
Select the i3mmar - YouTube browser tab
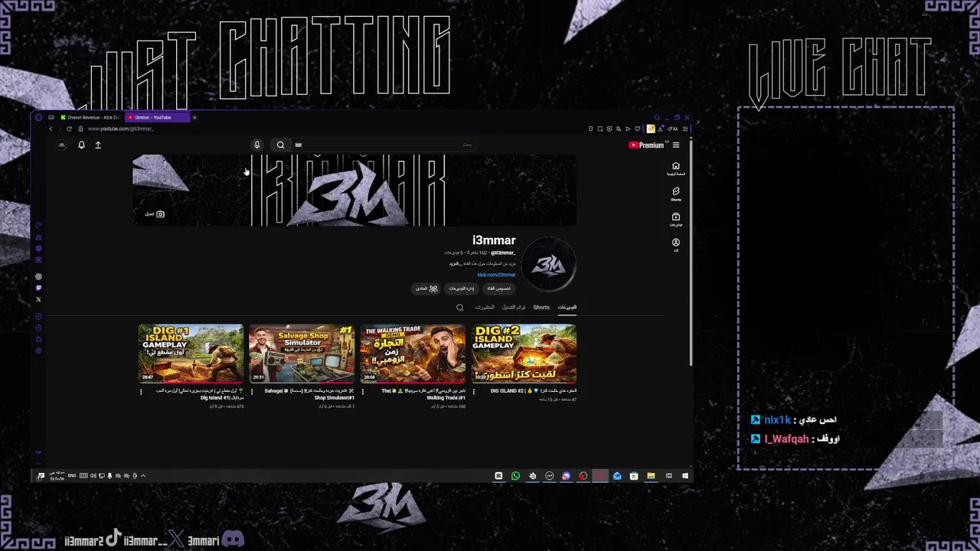157,117
